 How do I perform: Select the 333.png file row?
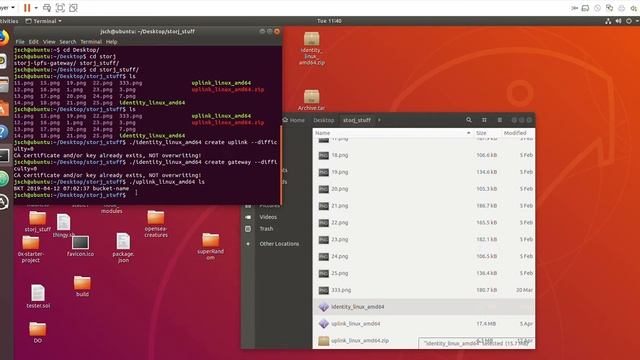[424, 290]
